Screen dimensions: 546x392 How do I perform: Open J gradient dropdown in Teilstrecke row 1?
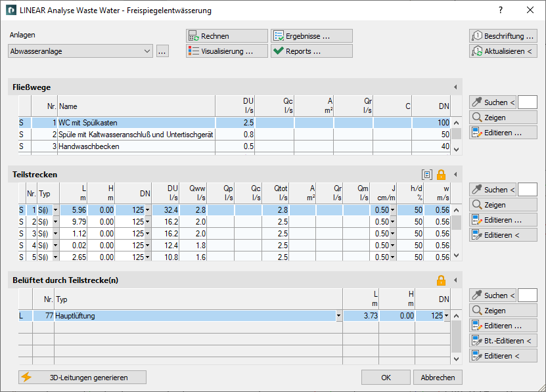(393, 210)
